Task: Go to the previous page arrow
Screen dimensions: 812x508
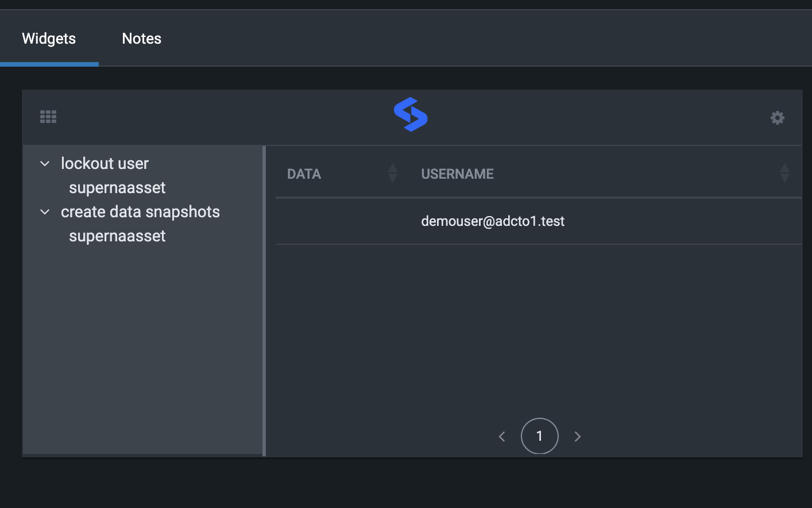Action: 502,437
